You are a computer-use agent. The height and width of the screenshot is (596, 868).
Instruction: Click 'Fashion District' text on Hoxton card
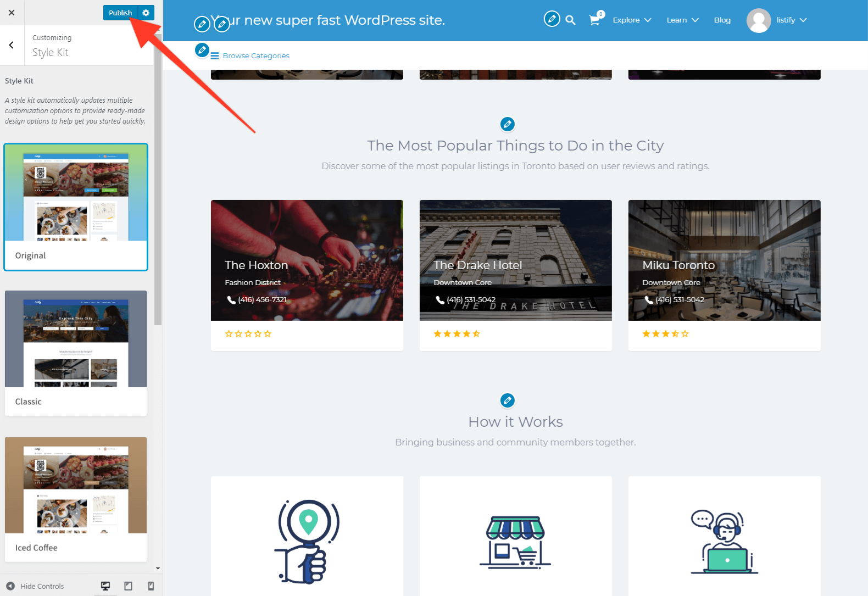[x=253, y=283]
